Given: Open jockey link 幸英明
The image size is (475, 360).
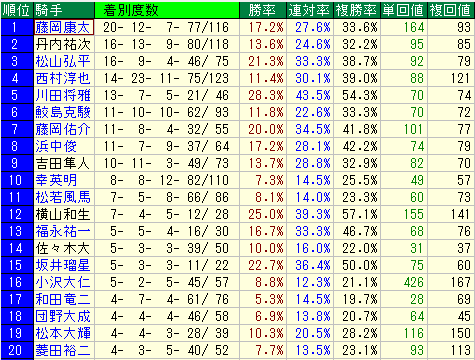Looking at the screenshot, I should [56, 180].
